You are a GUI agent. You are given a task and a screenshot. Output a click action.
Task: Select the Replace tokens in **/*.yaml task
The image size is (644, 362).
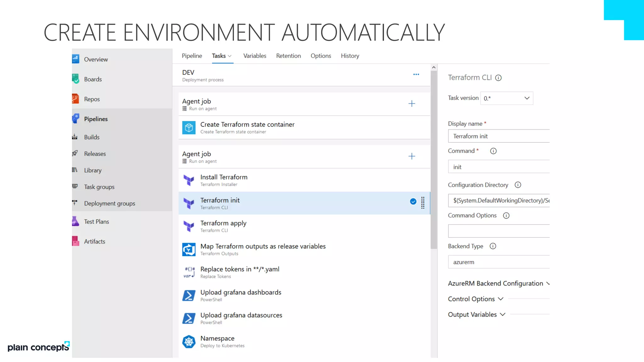click(304, 272)
